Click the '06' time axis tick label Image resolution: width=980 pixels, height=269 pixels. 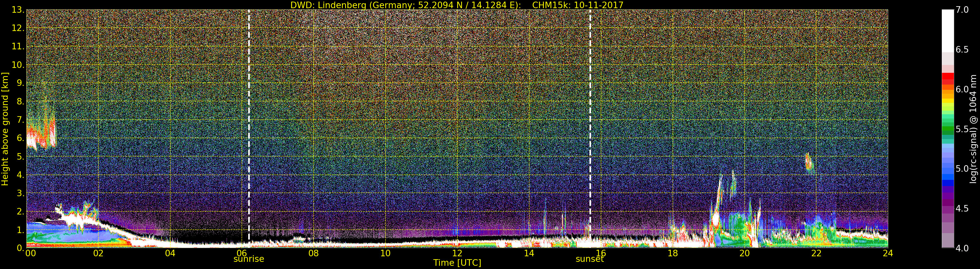[242, 253]
